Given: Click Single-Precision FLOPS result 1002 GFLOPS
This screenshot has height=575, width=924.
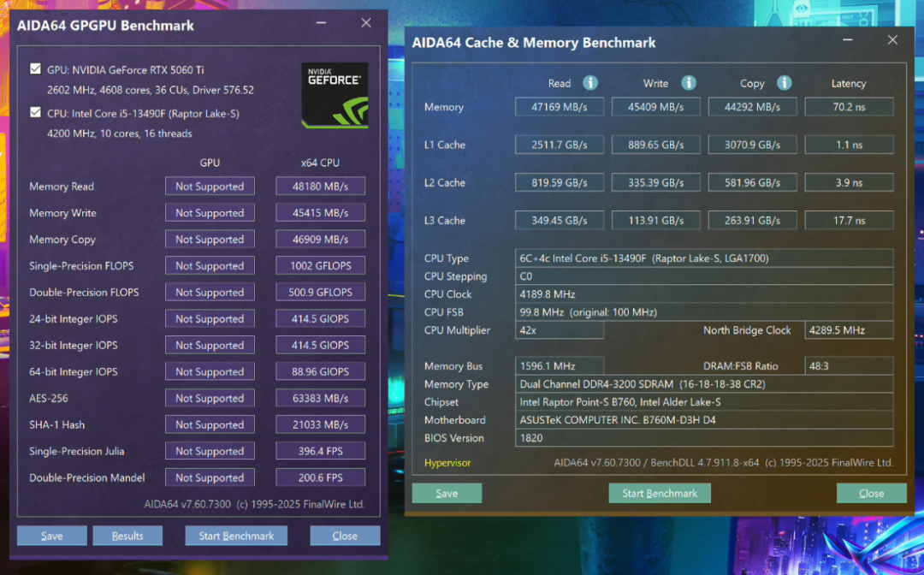Looking at the screenshot, I should click(x=321, y=266).
